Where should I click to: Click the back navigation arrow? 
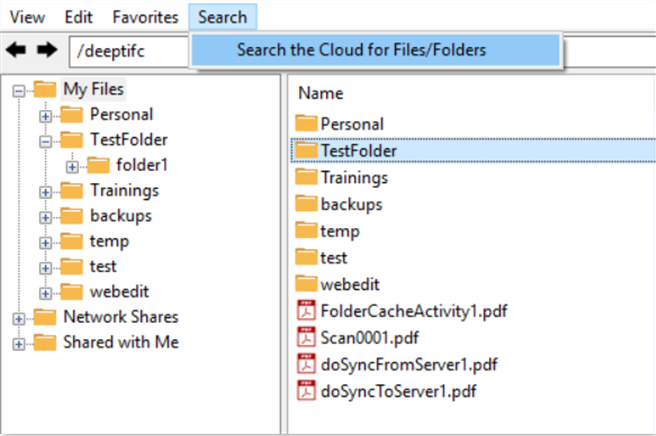coord(16,50)
